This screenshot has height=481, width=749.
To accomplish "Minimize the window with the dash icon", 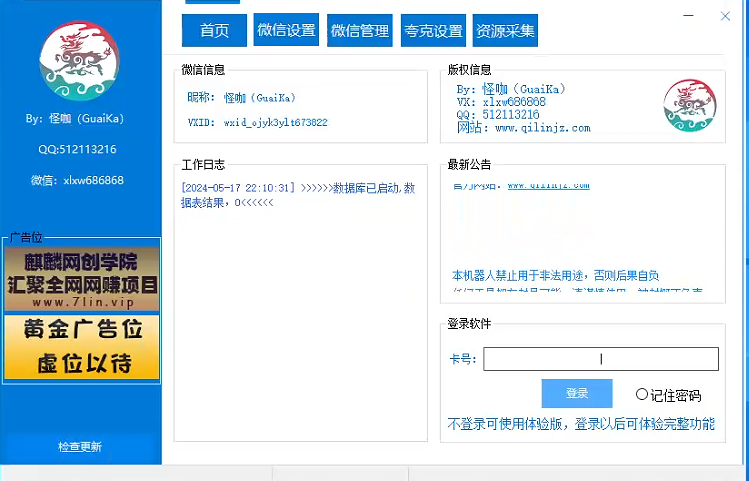I will [688, 16].
